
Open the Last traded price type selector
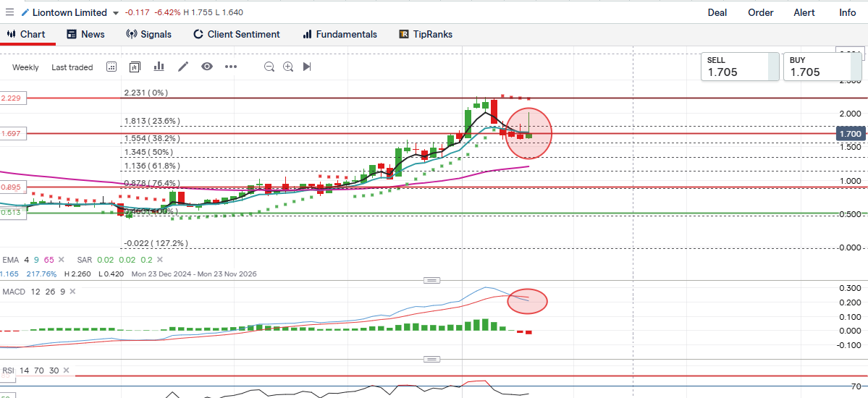72,67
